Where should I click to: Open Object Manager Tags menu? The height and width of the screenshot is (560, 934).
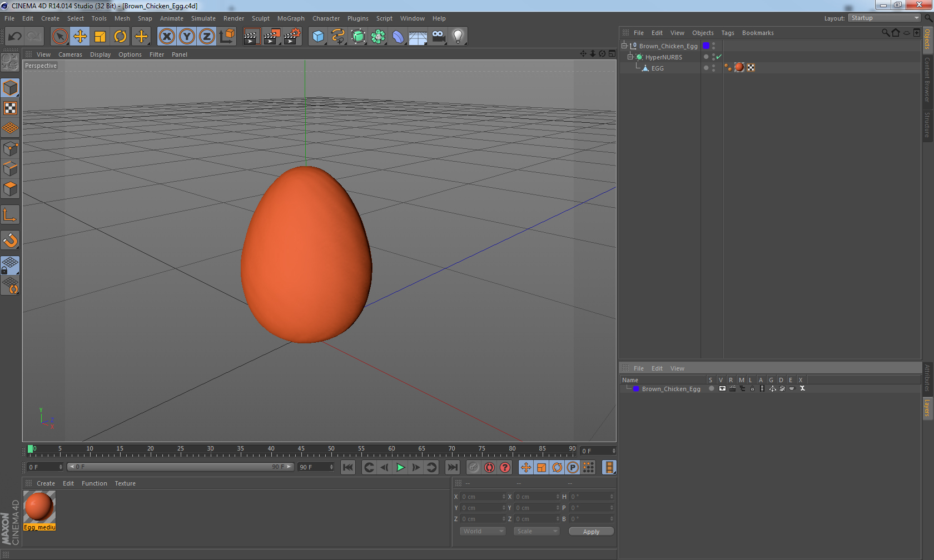coord(728,33)
